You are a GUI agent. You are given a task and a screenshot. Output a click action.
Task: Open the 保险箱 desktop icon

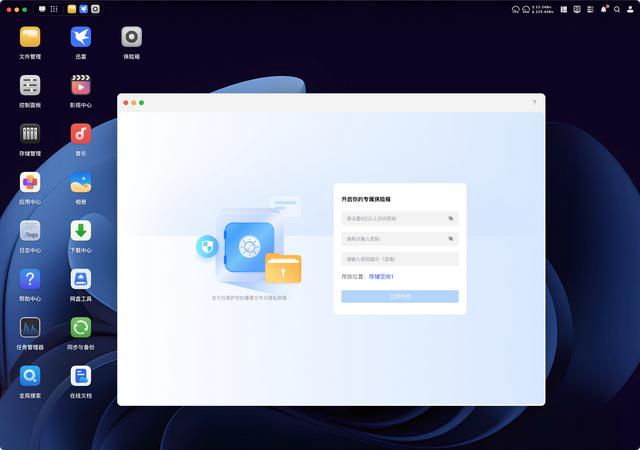coord(131,37)
